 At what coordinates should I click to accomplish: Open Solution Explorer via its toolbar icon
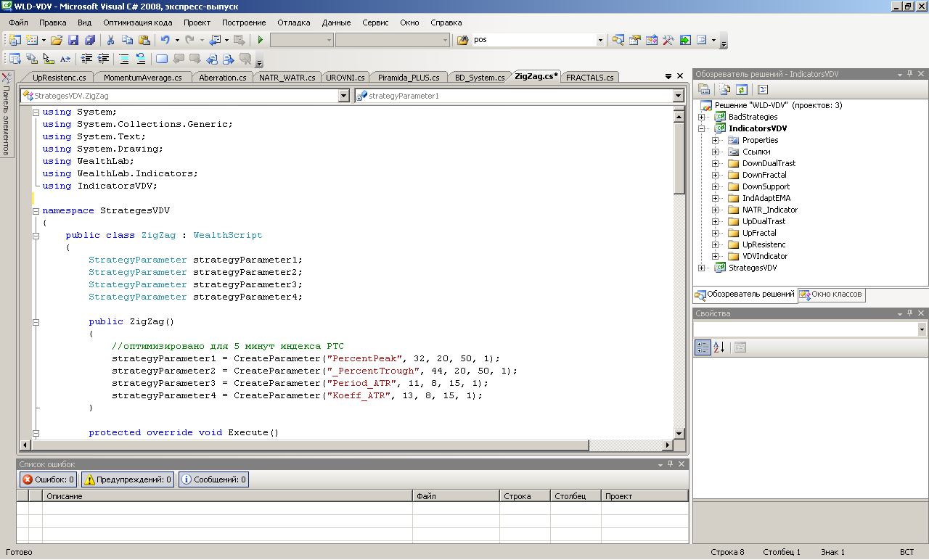click(x=618, y=40)
